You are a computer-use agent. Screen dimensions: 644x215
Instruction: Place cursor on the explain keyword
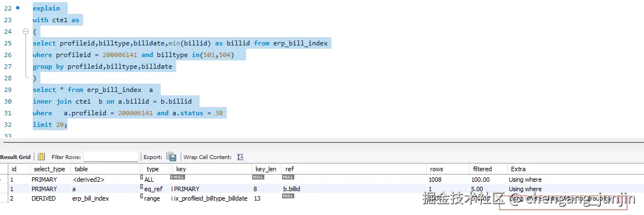click(47, 8)
